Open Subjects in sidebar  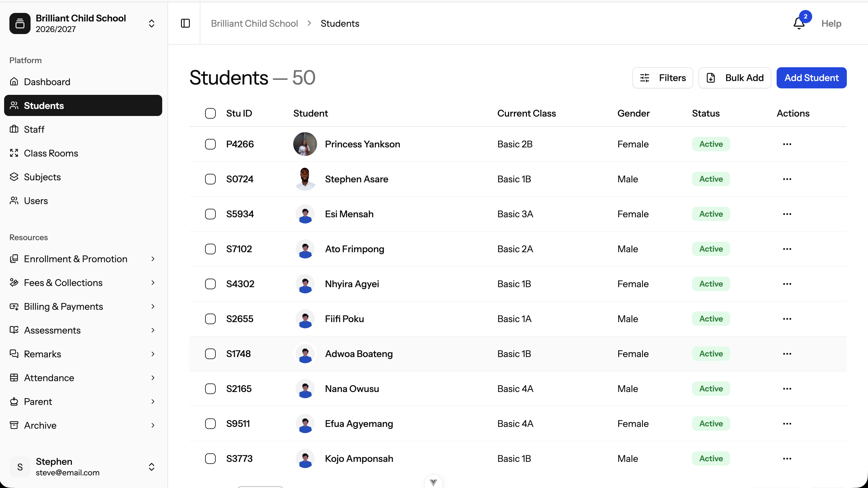(x=83, y=177)
